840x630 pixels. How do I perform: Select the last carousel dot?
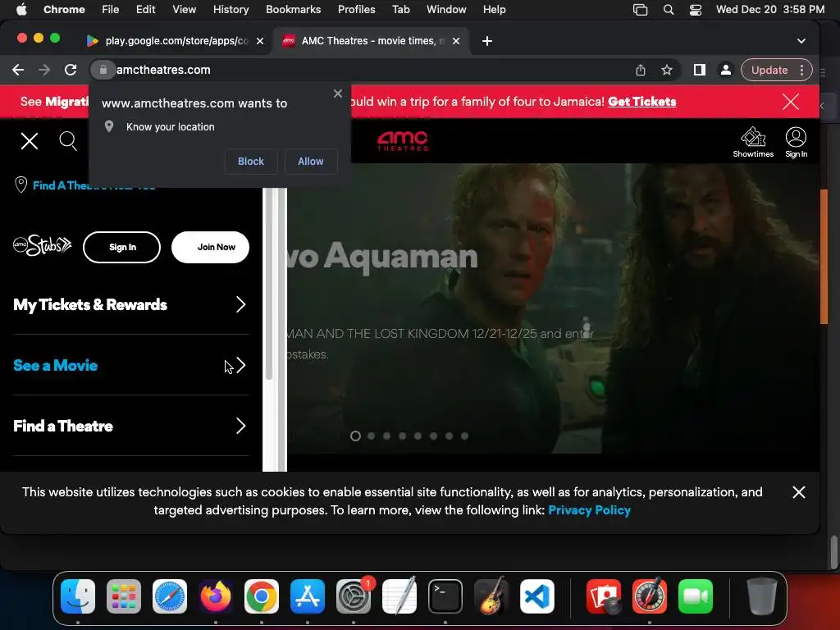point(465,436)
